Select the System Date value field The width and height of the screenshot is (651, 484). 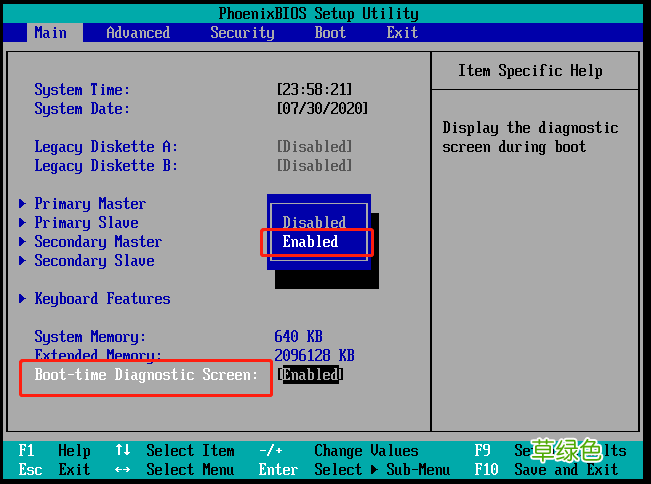(322, 108)
